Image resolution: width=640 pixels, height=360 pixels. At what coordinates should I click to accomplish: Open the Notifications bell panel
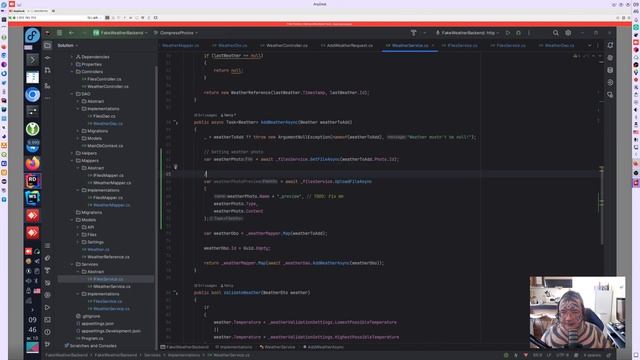(x=610, y=45)
